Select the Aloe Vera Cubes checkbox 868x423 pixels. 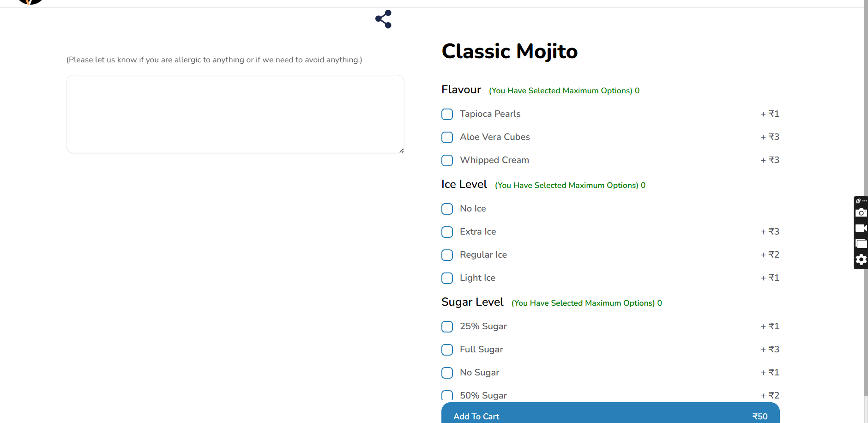click(x=447, y=137)
